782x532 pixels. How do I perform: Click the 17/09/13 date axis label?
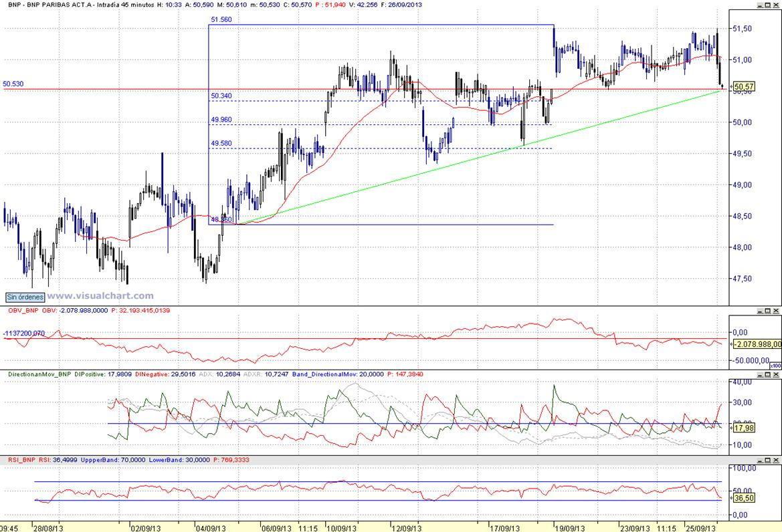point(505,528)
